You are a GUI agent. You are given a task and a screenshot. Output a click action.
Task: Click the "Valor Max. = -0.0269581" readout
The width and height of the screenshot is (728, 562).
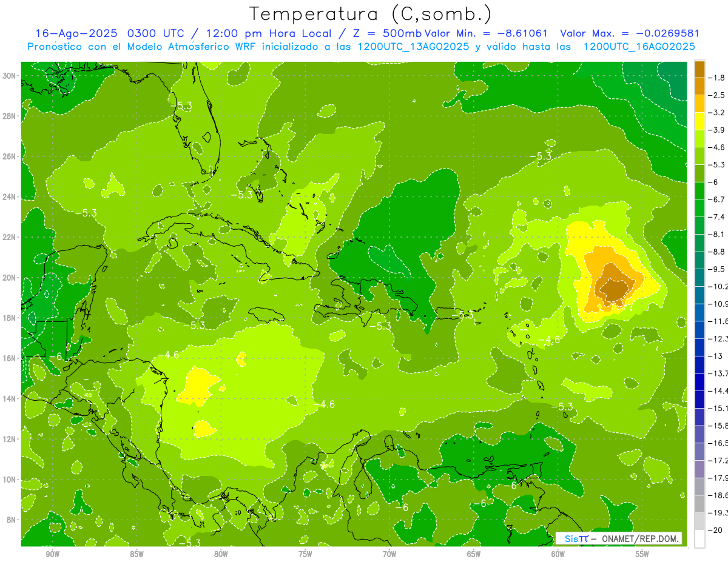tap(630, 33)
